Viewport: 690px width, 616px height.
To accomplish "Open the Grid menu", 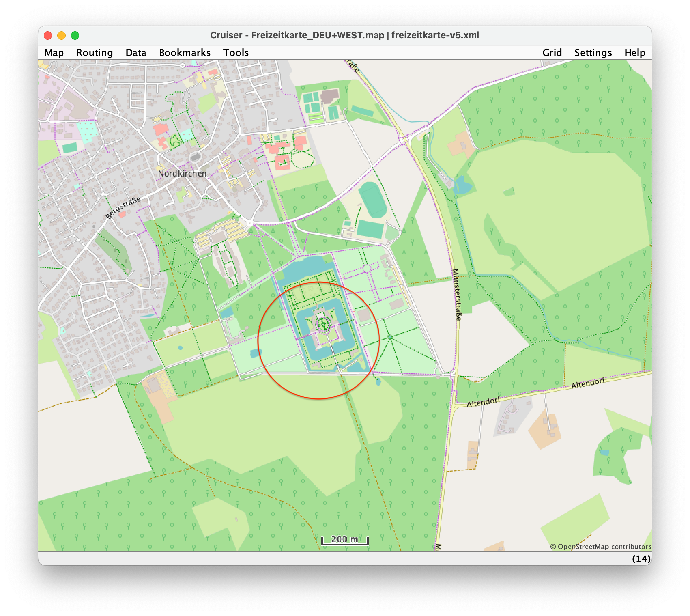I will [x=552, y=53].
